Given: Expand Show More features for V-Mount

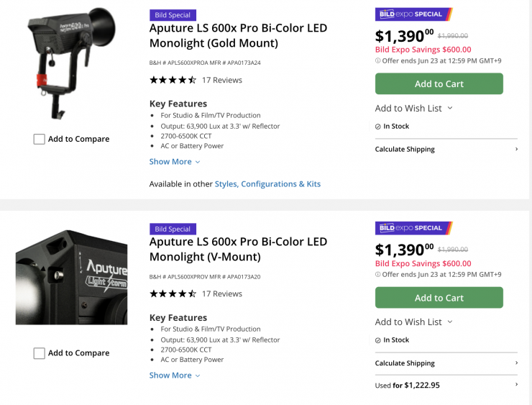Looking at the screenshot, I should click(x=175, y=376).
